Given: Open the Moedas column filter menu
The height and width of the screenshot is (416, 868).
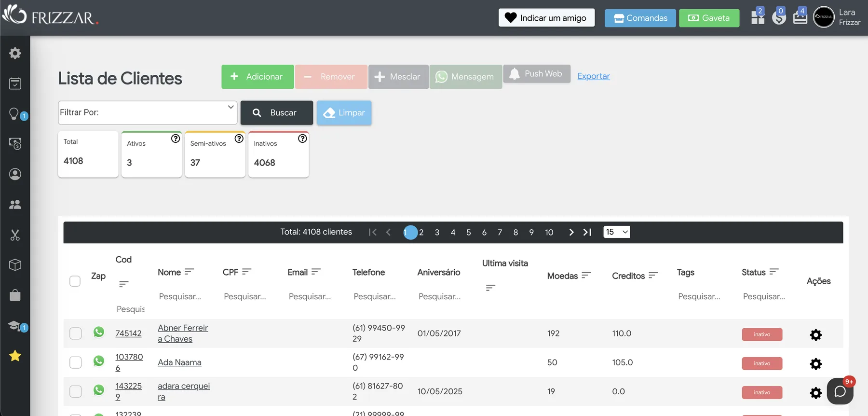Looking at the screenshot, I should 586,275.
